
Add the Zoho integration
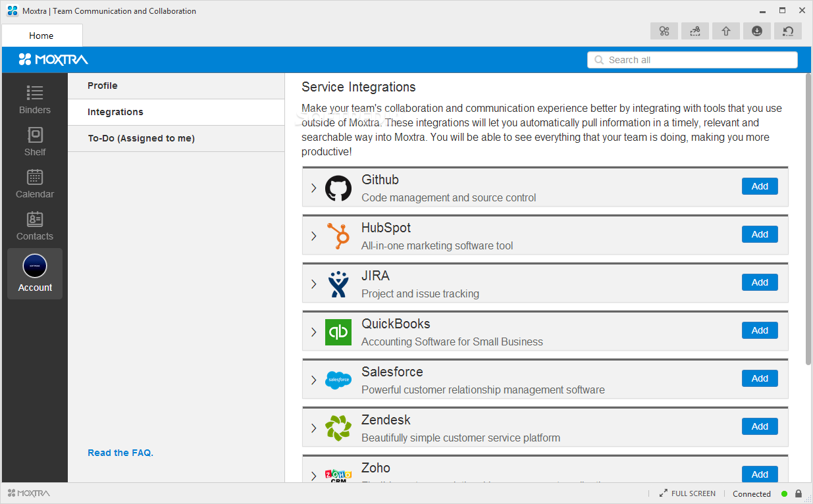[760, 474]
